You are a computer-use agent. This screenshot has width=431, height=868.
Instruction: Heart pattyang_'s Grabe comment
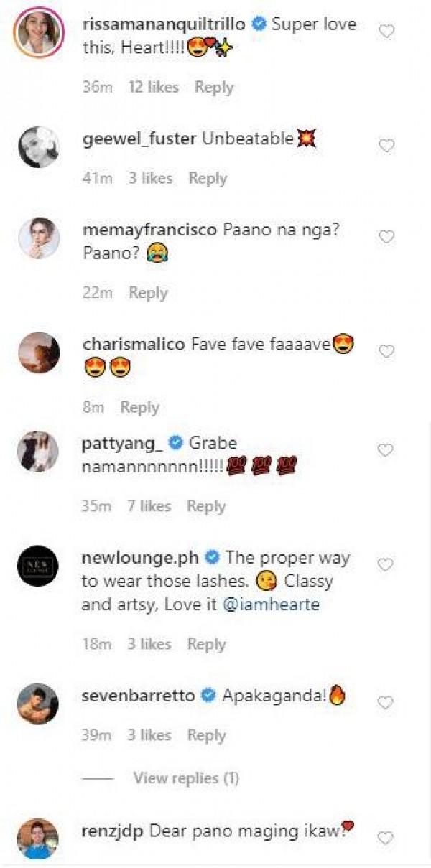[386, 450]
